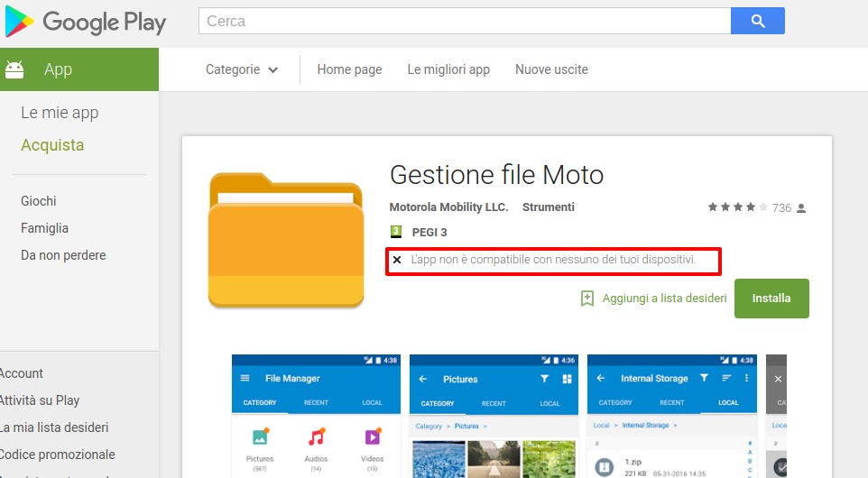This screenshot has width=868, height=478.
Task: Click the person icon next to 736
Action: click(801, 208)
